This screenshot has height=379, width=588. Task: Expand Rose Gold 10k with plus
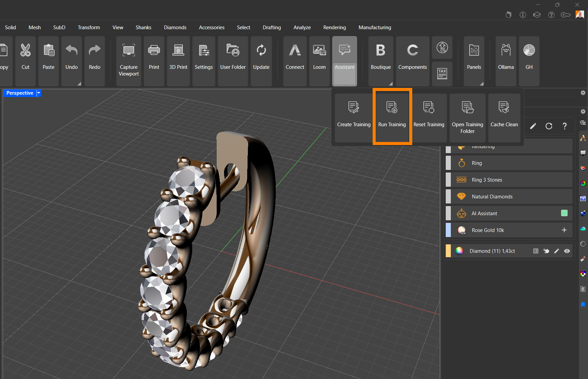tap(564, 230)
